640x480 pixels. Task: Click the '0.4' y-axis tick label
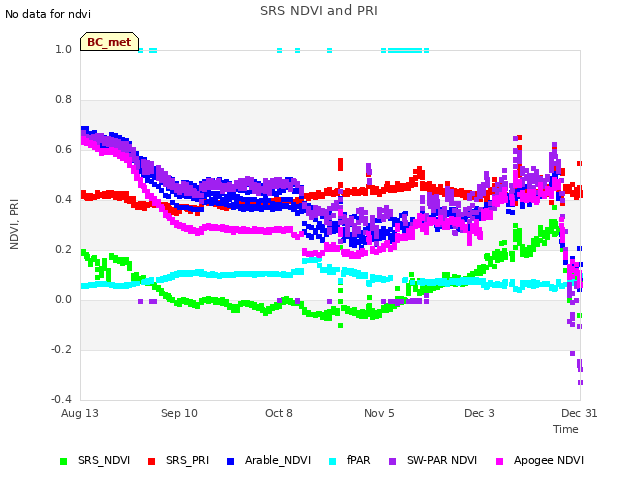pyautogui.click(x=64, y=200)
